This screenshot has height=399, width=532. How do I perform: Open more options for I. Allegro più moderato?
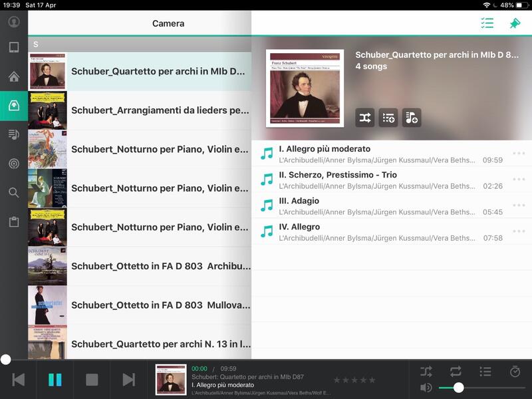click(519, 154)
